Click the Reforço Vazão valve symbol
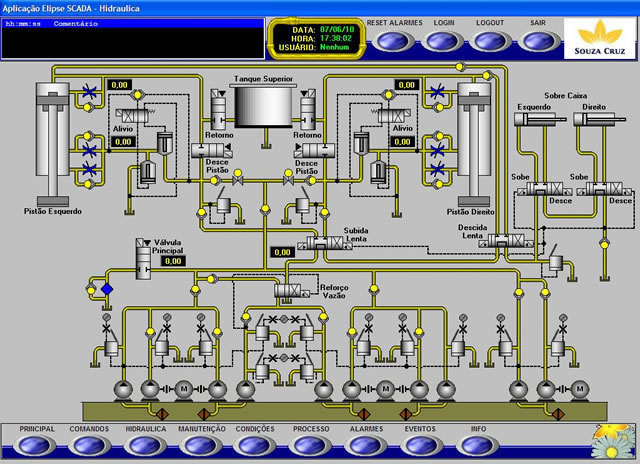 [x=292, y=291]
